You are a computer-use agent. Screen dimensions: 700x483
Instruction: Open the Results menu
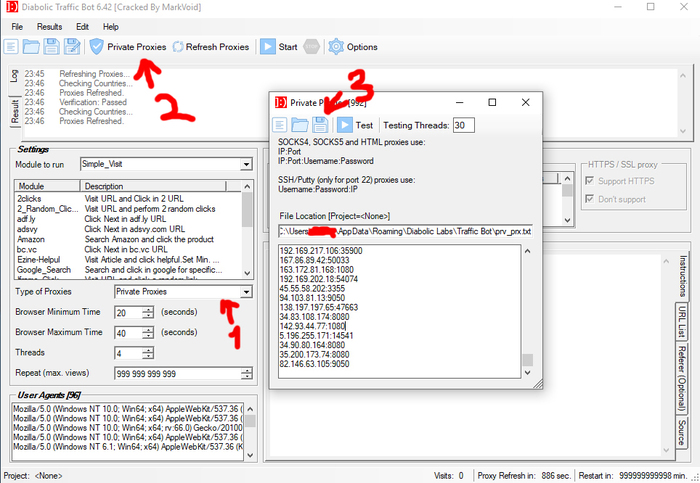point(50,27)
